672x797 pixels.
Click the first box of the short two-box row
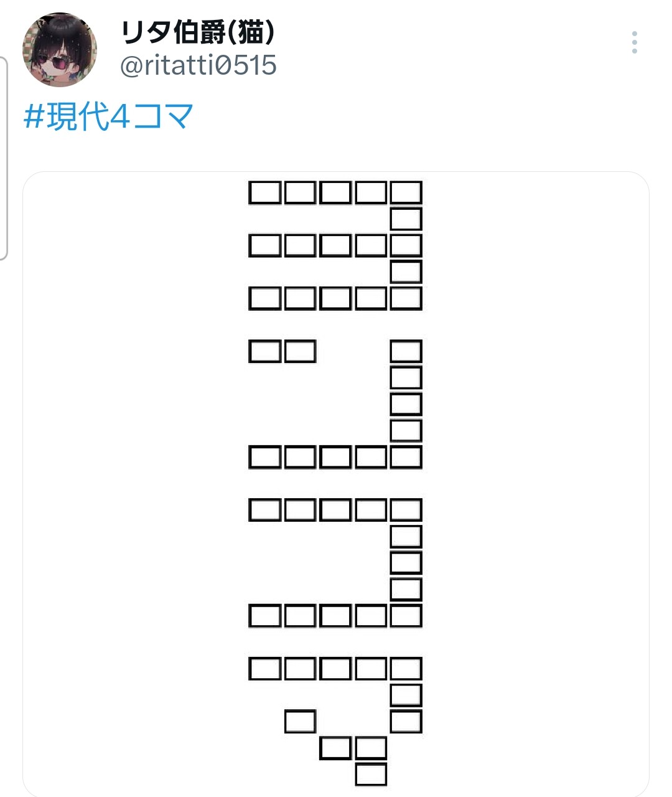[264, 351]
